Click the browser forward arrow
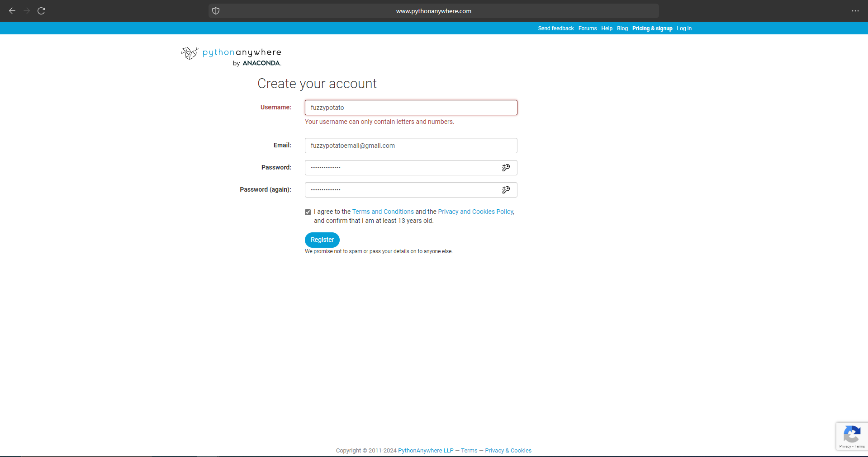The height and width of the screenshot is (457, 868). click(27, 11)
